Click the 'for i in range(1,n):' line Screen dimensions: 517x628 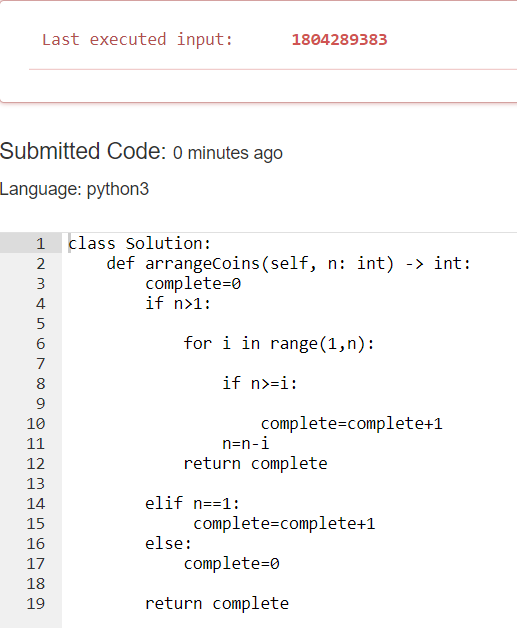click(279, 344)
